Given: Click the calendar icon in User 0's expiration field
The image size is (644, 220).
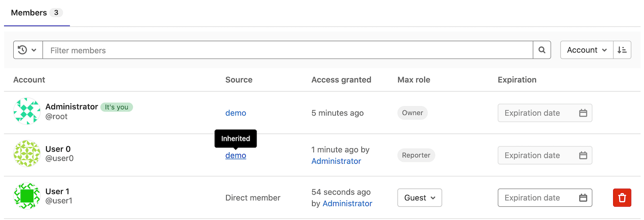Looking at the screenshot, I should [583, 156].
